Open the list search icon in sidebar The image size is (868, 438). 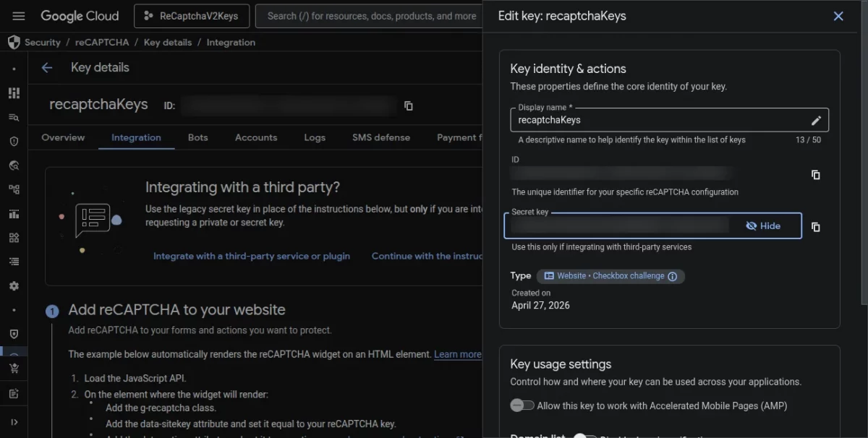pyautogui.click(x=14, y=117)
